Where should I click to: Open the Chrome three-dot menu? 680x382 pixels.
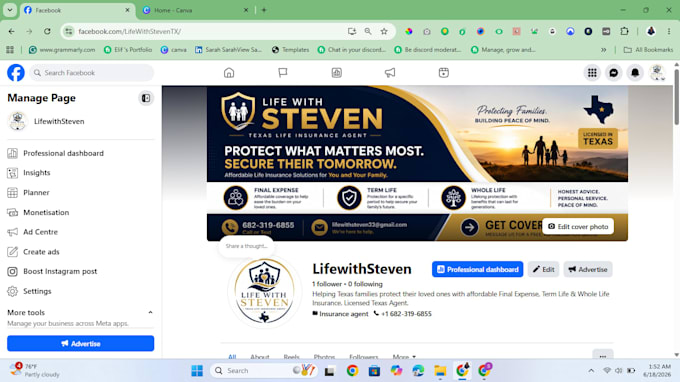click(x=669, y=31)
